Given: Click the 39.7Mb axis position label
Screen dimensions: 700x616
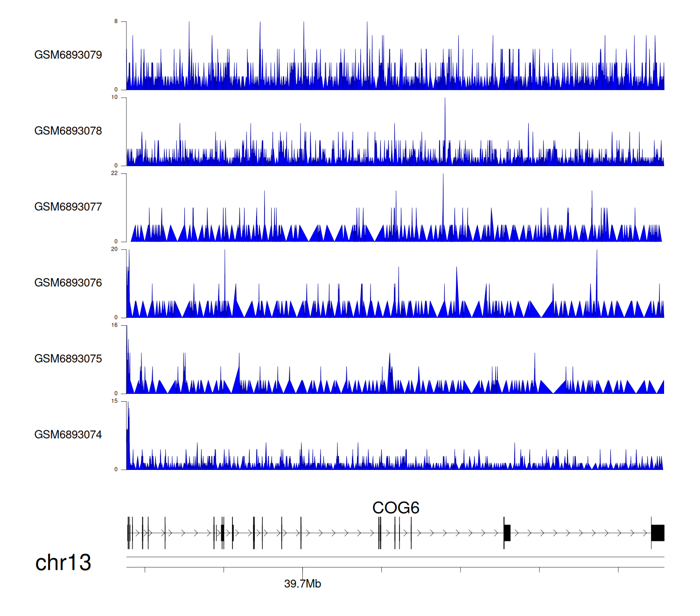Looking at the screenshot, I should [302, 584].
